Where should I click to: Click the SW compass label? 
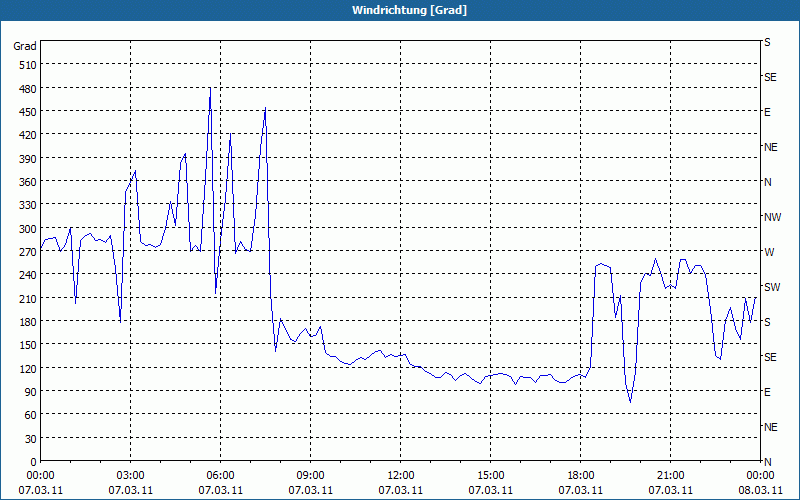pyautogui.click(x=772, y=287)
